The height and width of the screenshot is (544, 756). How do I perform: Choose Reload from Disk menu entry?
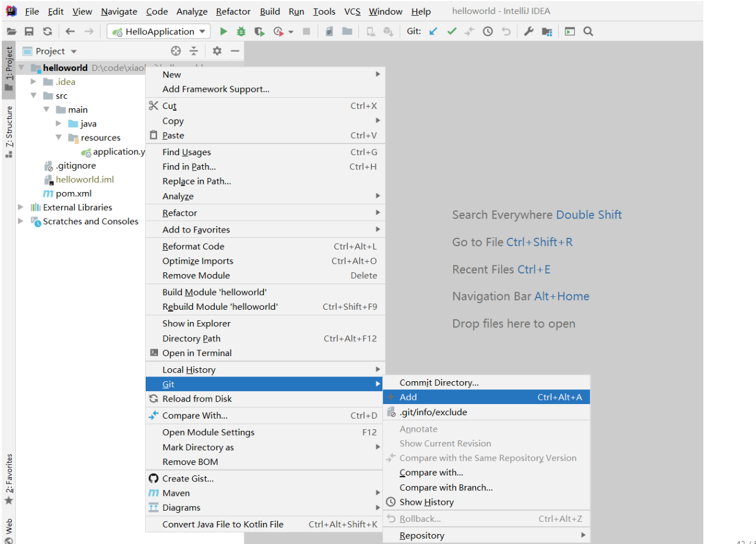(265, 399)
